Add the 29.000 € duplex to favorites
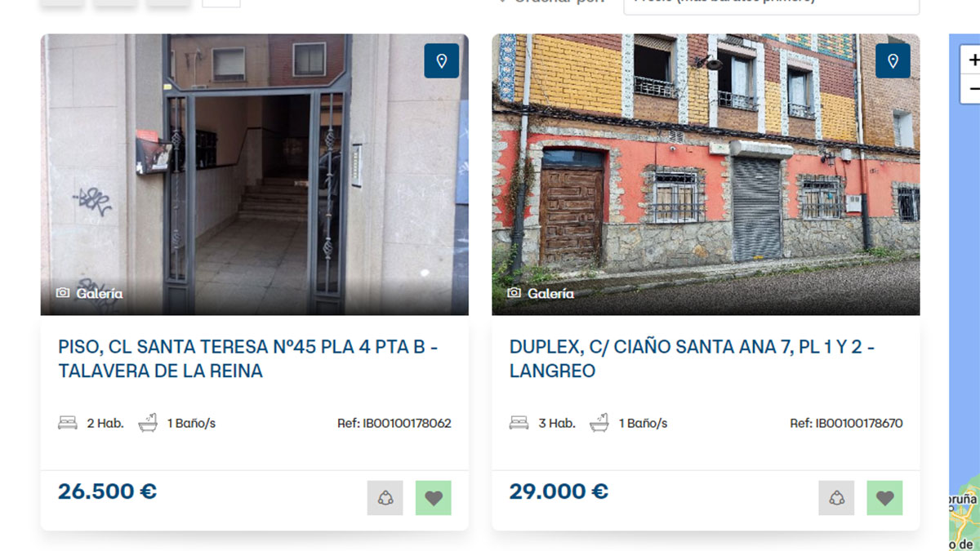 coord(884,498)
